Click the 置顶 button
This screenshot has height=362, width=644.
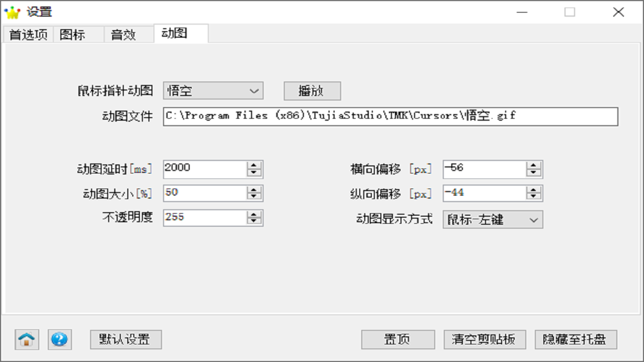click(397, 340)
